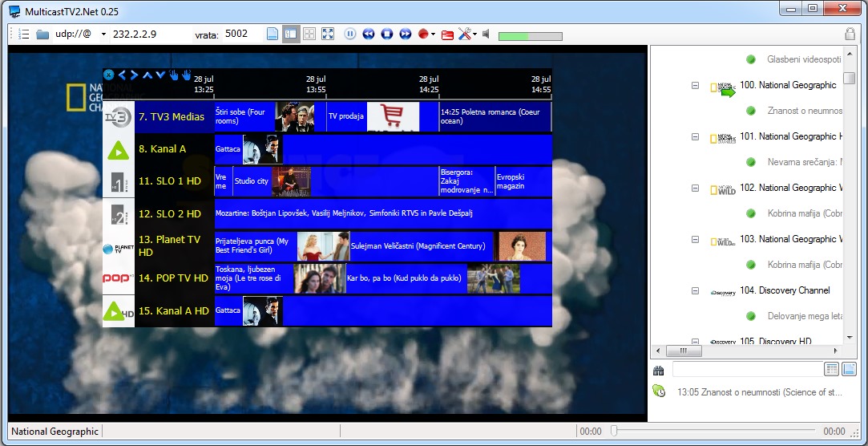Collapse the 104. Discovery Channel node
The width and height of the screenshot is (868, 446).
(696, 290)
